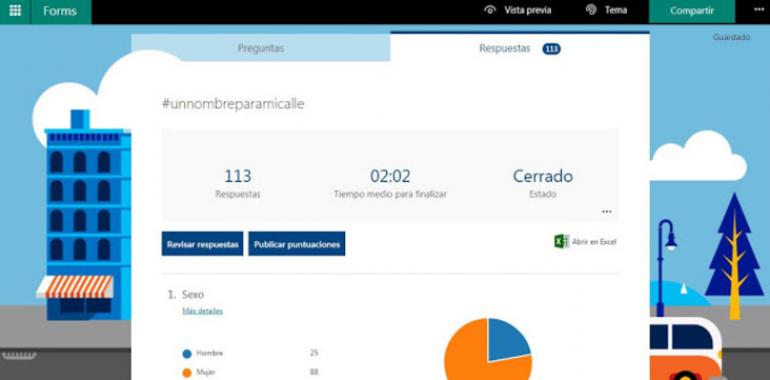This screenshot has width=770, height=380.
Task: Click the Guardado saved status text
Action: [x=731, y=37]
